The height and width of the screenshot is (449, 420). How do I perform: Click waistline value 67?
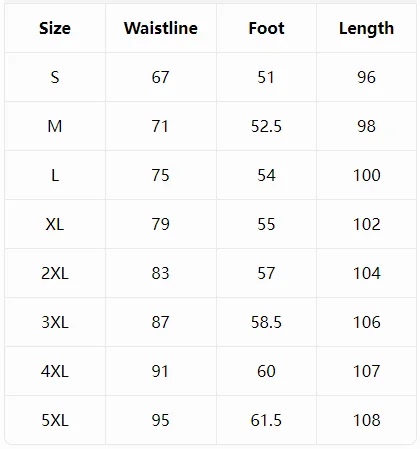tap(161, 77)
